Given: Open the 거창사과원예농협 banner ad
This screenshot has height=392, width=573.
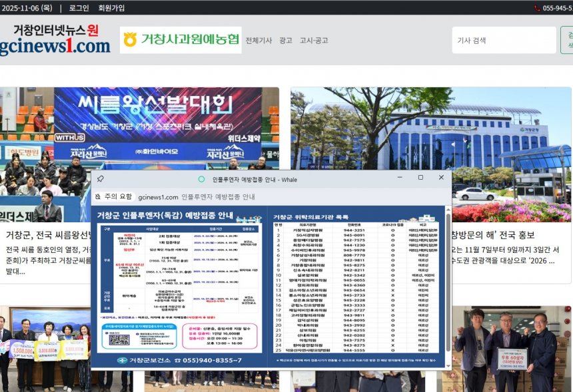Looking at the screenshot, I should pos(181,40).
